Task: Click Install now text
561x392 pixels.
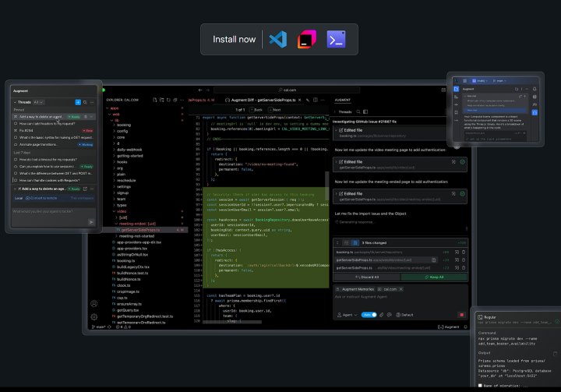Action: (234, 39)
